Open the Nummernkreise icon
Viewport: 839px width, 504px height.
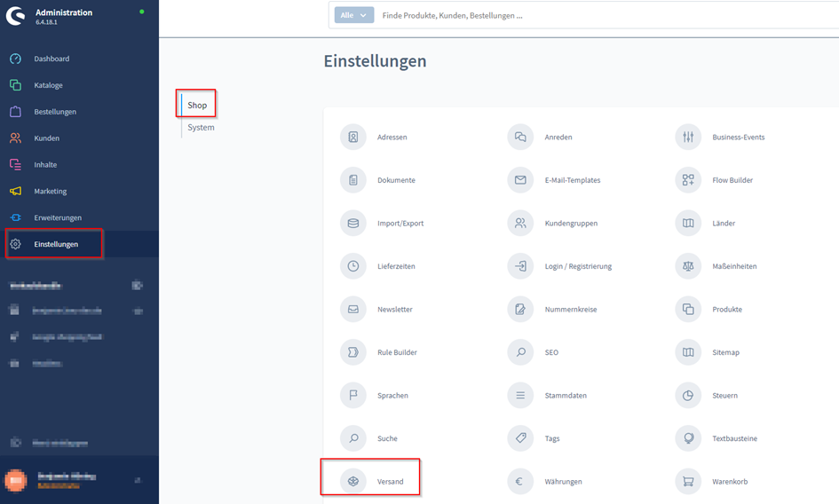(x=520, y=310)
